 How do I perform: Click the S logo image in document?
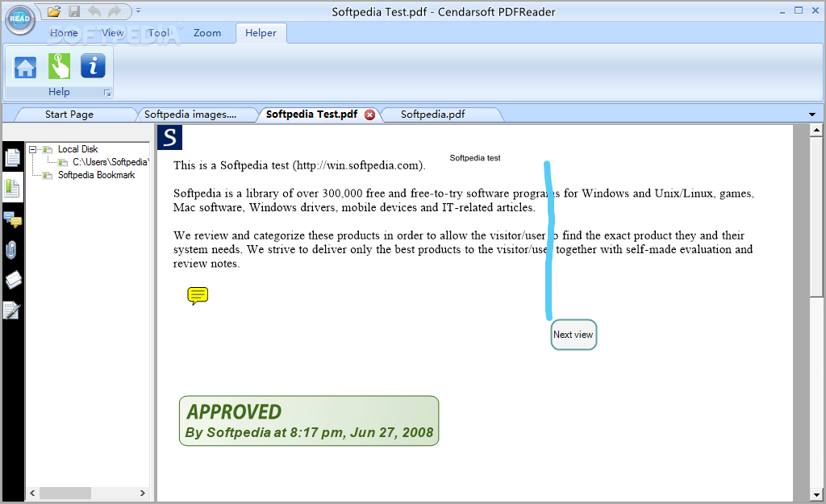coord(169,137)
